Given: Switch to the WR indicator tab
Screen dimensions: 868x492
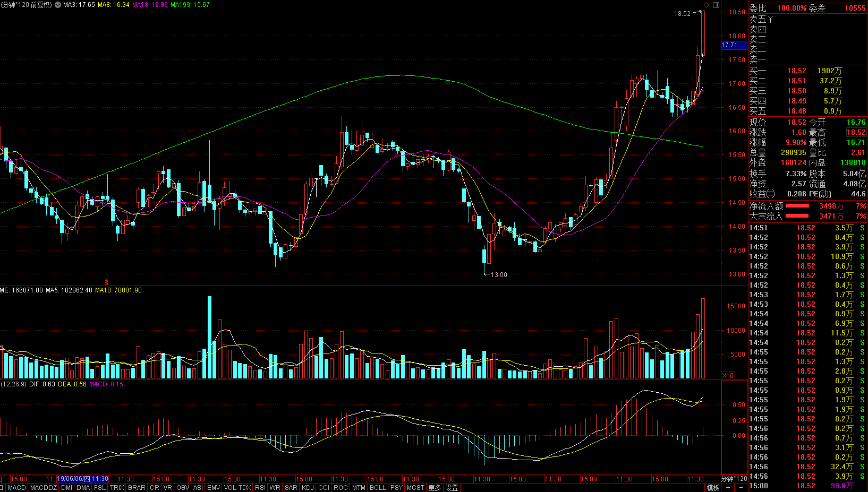Looking at the screenshot, I should pyautogui.click(x=275, y=488).
